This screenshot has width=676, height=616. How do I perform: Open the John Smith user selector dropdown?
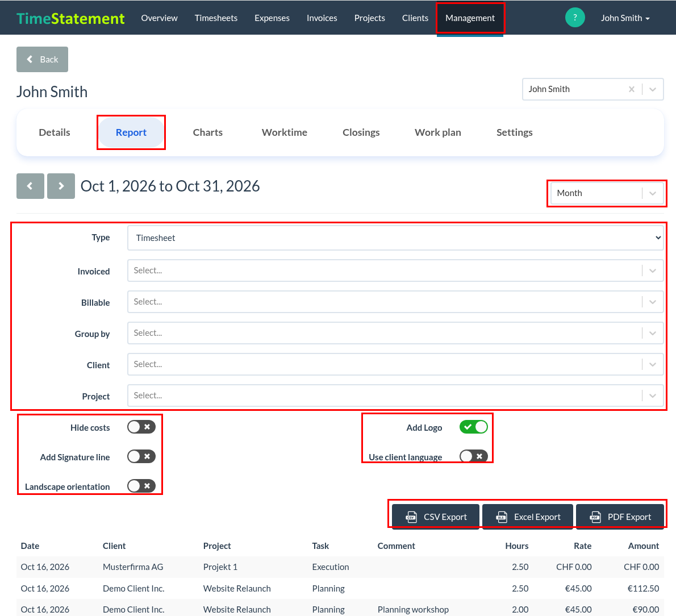click(x=653, y=89)
